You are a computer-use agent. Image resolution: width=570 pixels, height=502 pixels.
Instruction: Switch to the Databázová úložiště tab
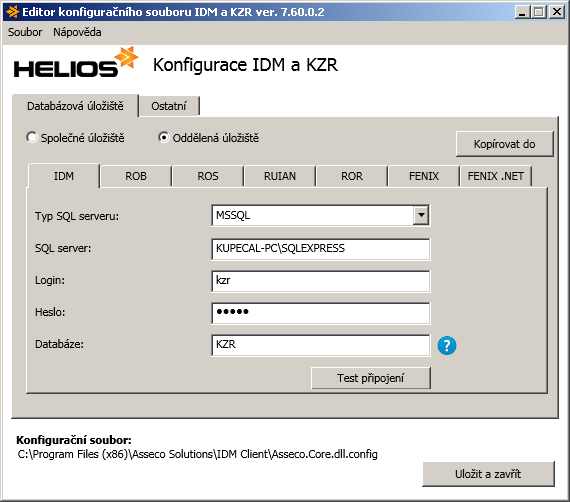coord(75,106)
